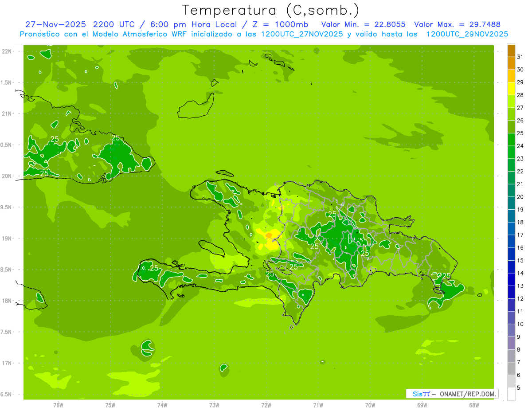Click the '70W' longitude label
The image size is (532, 411).
(x=370, y=405)
